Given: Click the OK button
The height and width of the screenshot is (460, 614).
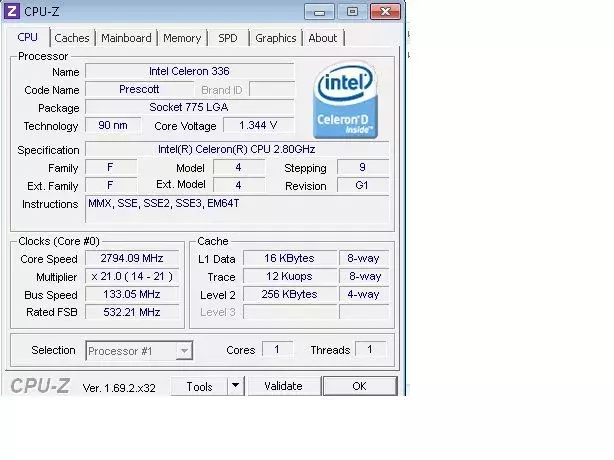Looking at the screenshot, I should click(359, 386).
